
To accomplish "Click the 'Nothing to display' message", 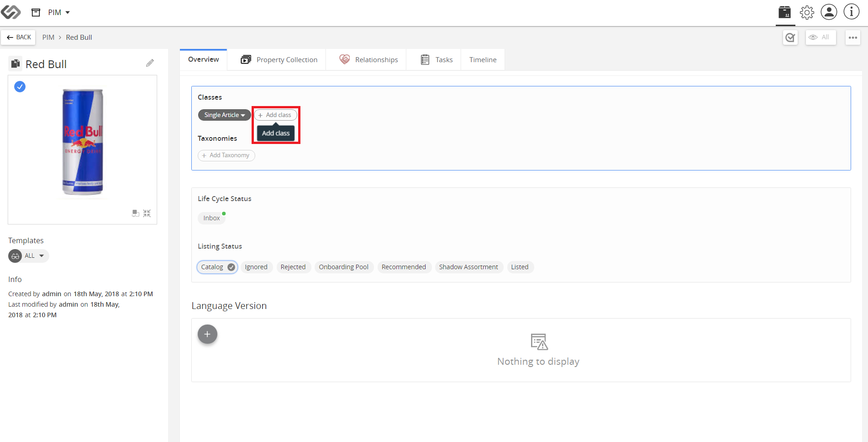I will (x=538, y=362).
